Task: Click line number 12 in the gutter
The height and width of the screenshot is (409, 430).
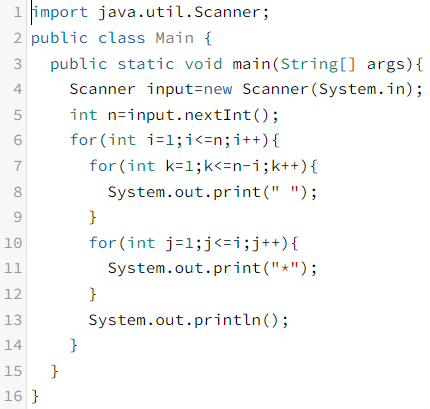Action: coord(13,294)
